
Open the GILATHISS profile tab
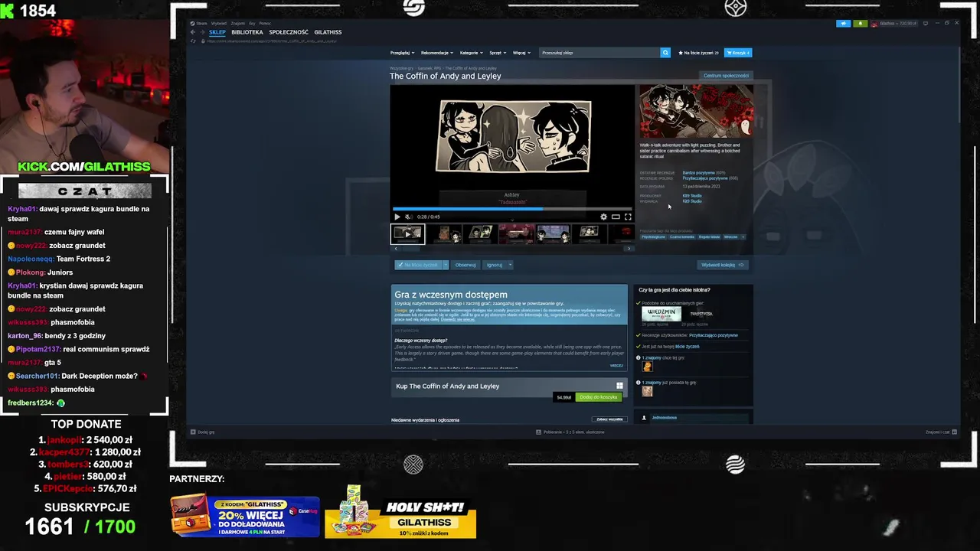coord(328,32)
